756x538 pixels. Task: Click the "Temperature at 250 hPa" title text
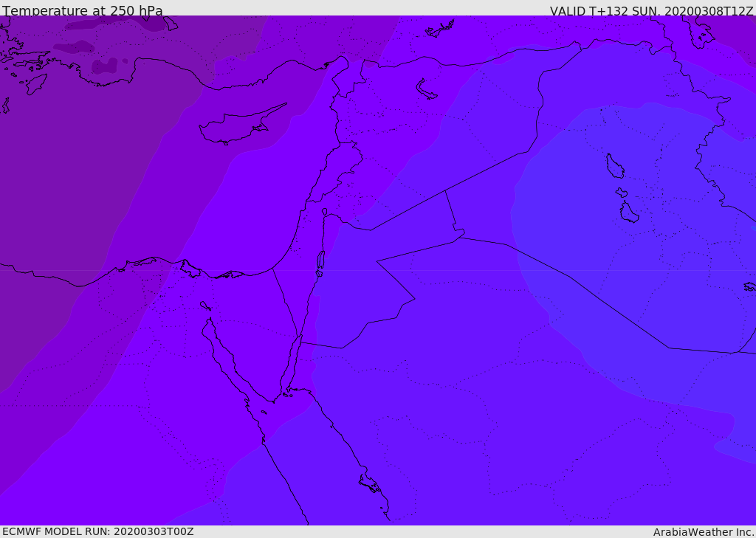point(83,10)
